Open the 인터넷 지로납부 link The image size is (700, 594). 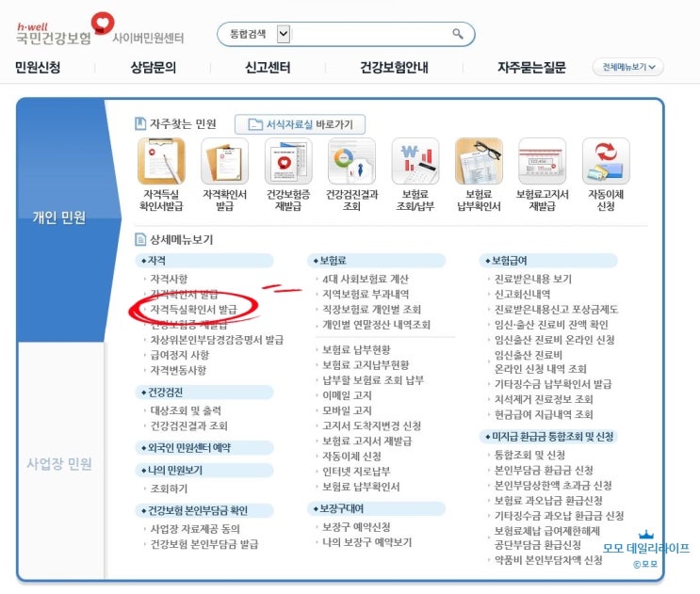click(x=356, y=471)
